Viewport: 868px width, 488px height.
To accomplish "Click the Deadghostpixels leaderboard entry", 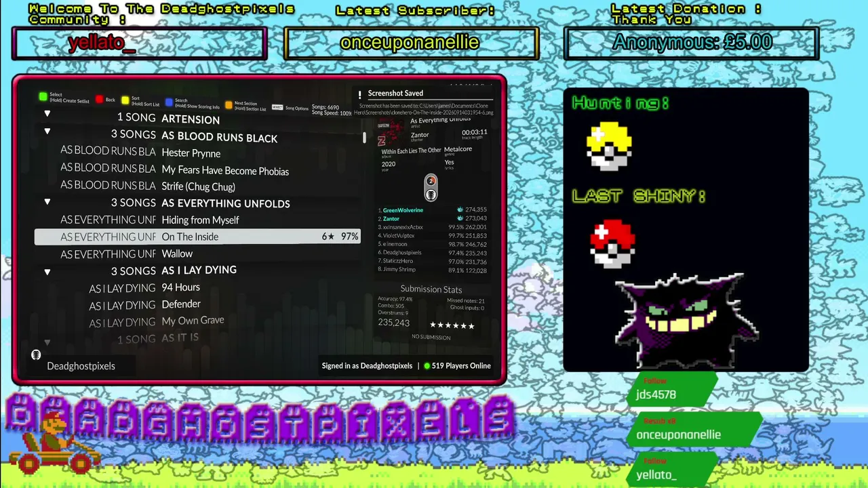I will (432, 253).
